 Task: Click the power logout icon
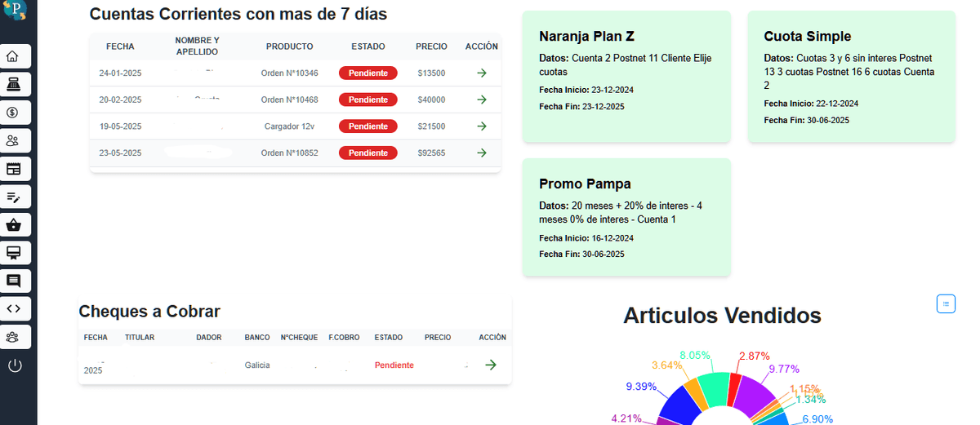tap(14, 365)
